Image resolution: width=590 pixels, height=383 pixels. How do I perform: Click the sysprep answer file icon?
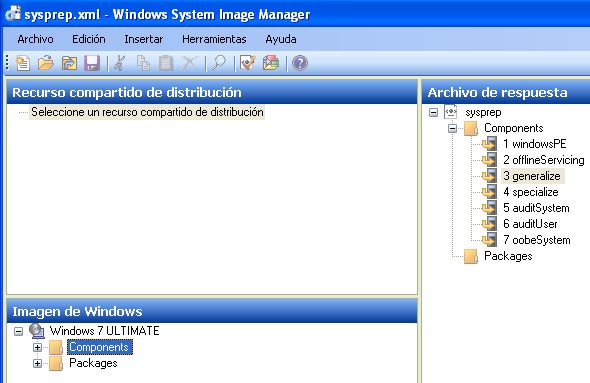point(451,112)
